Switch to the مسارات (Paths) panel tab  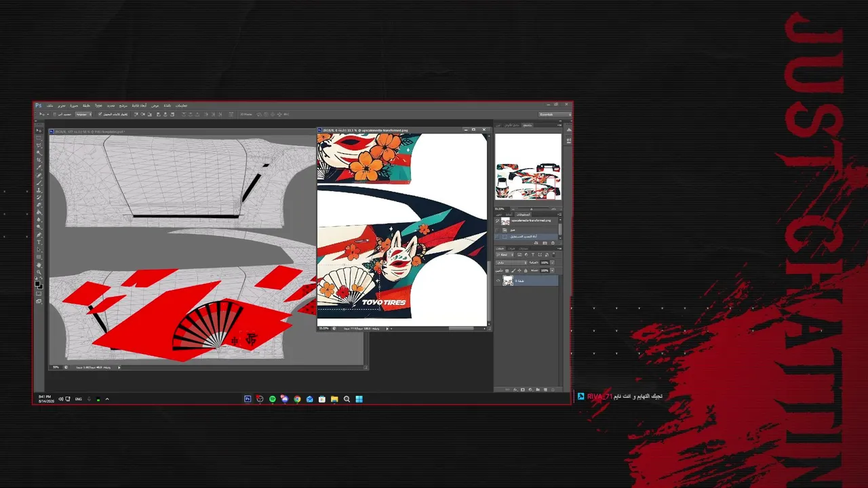524,248
